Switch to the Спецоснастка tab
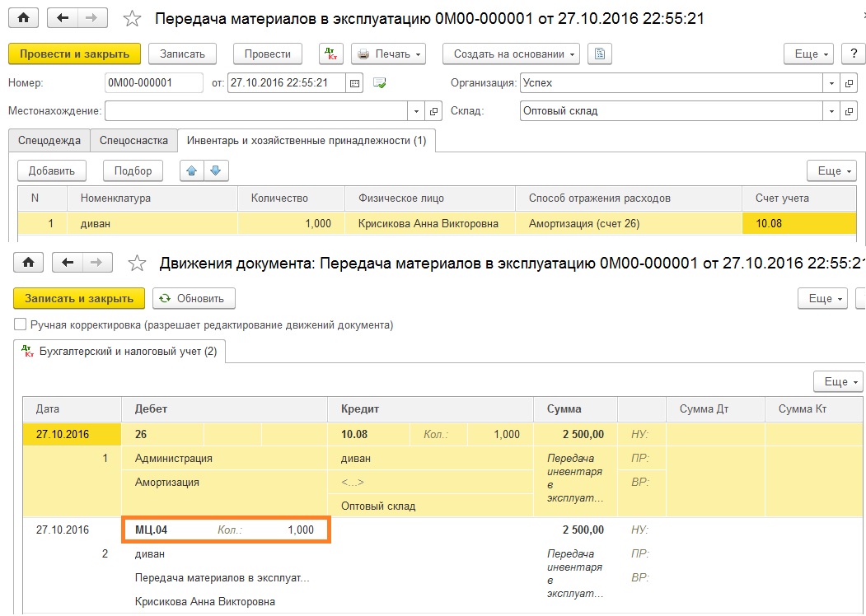Screen dimensions: 866x616 click(x=133, y=140)
